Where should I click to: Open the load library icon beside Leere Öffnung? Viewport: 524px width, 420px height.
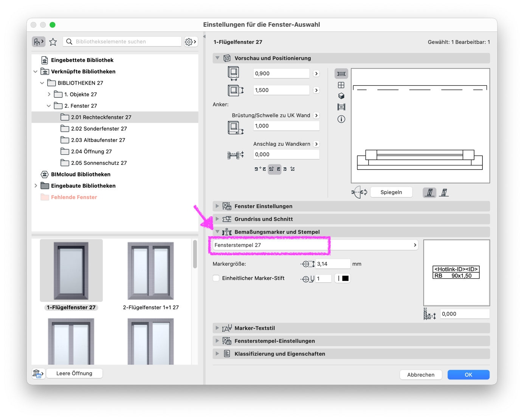pos(38,374)
